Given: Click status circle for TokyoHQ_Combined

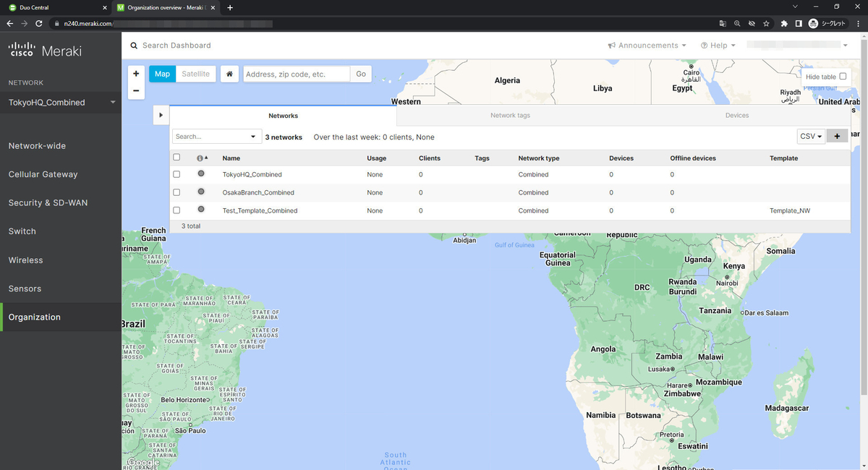Looking at the screenshot, I should (201, 174).
